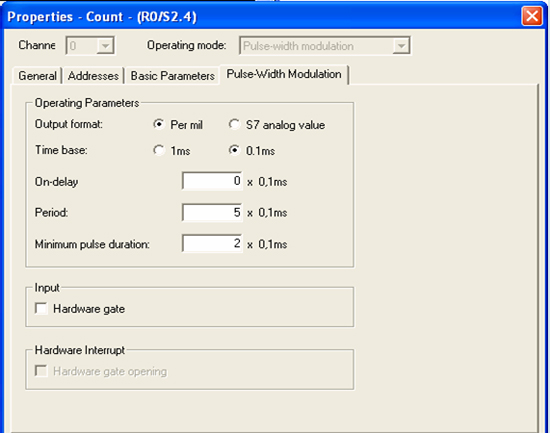The image size is (550, 433).
Task: Switch to the General tab
Action: click(x=37, y=76)
